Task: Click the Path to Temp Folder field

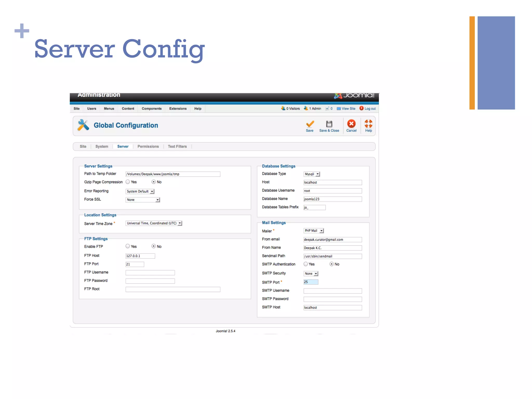Action: point(173,174)
